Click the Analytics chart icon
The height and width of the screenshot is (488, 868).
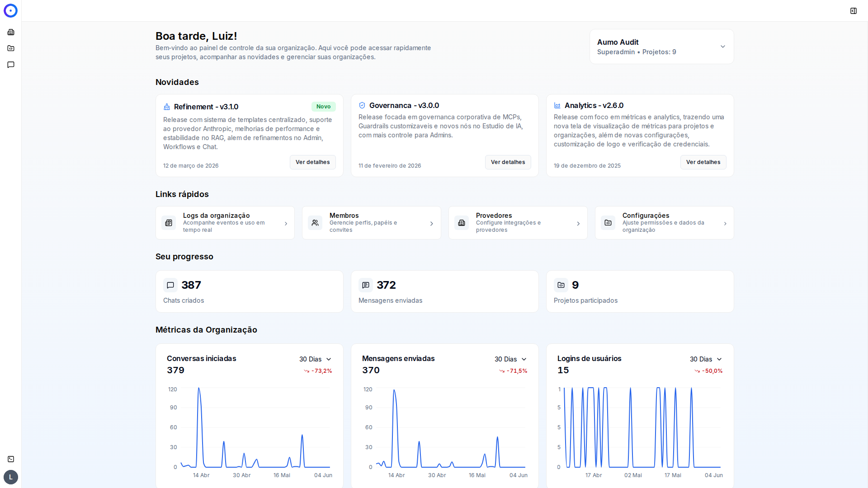[557, 105]
